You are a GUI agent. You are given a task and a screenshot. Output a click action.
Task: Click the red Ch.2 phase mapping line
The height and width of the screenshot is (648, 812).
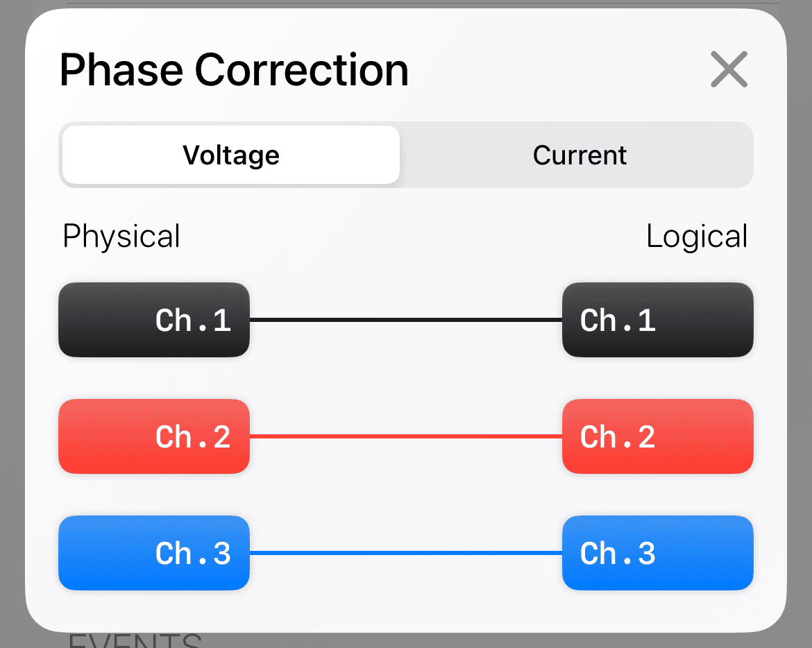(x=406, y=436)
